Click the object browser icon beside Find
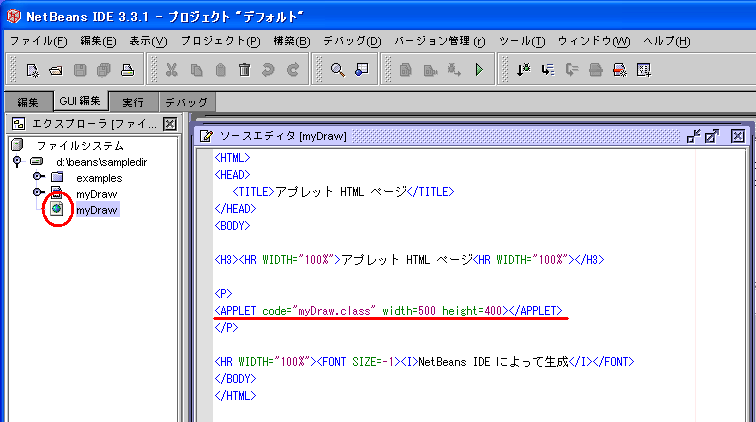Screen dimensions: 756x422 [362, 70]
